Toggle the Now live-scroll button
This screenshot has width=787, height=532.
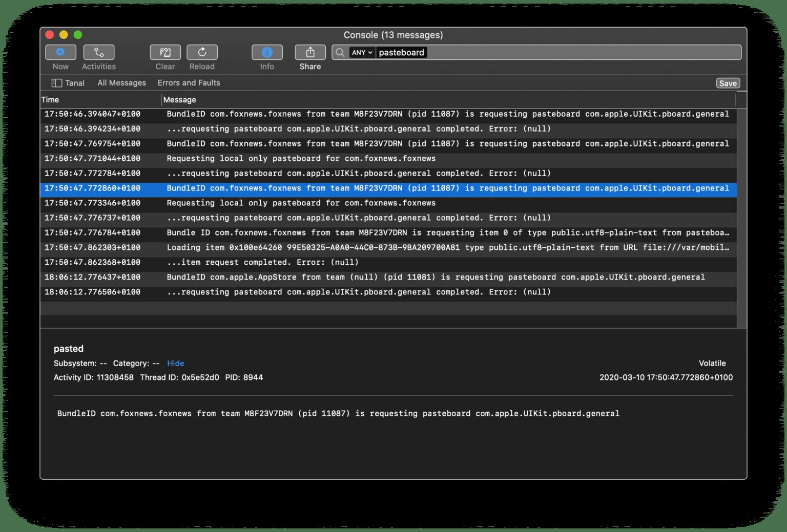(x=60, y=53)
